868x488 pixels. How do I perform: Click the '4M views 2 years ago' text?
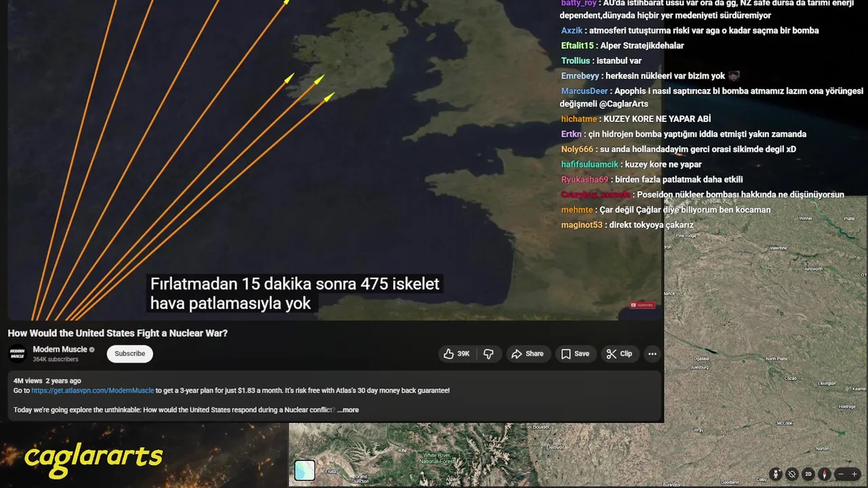47,381
